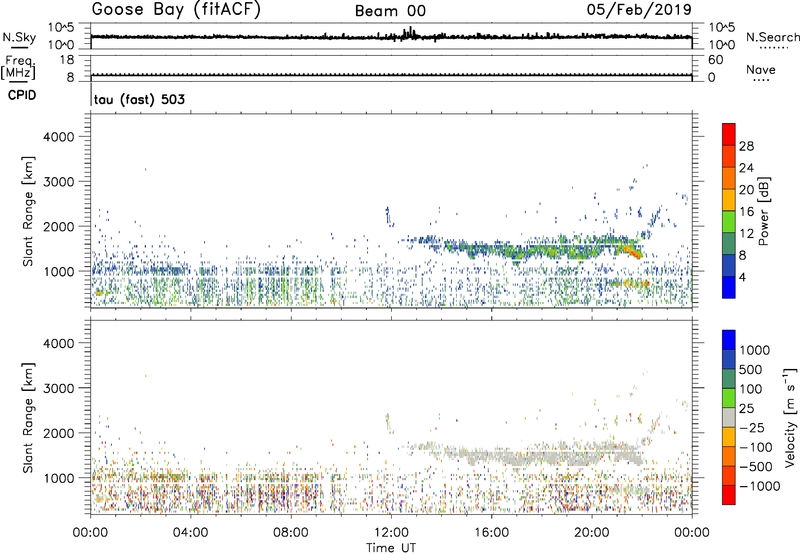Click the '4000' range tick in power panel

59,137
